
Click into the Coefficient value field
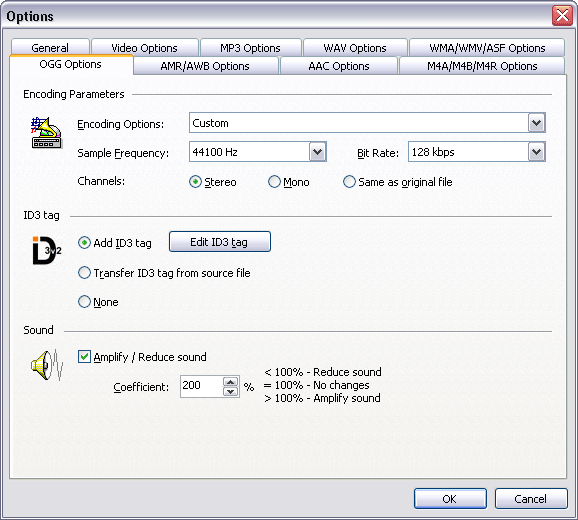pyautogui.click(x=202, y=386)
